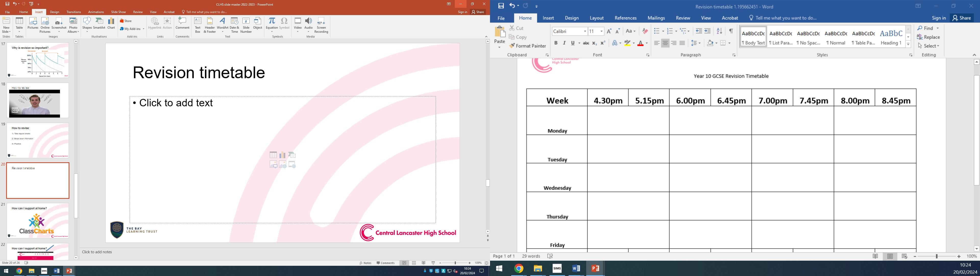Click the Pictures icon in PowerPoint
The image size is (980, 276).
point(33,24)
